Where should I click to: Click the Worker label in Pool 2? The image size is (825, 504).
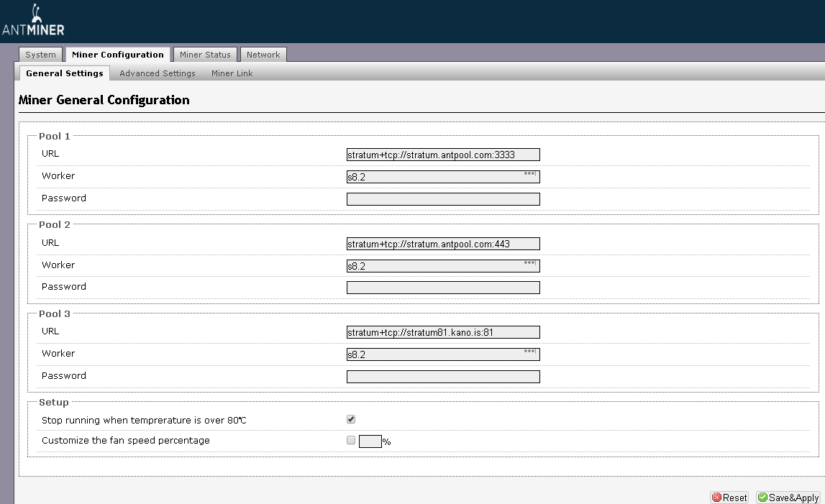(x=58, y=265)
